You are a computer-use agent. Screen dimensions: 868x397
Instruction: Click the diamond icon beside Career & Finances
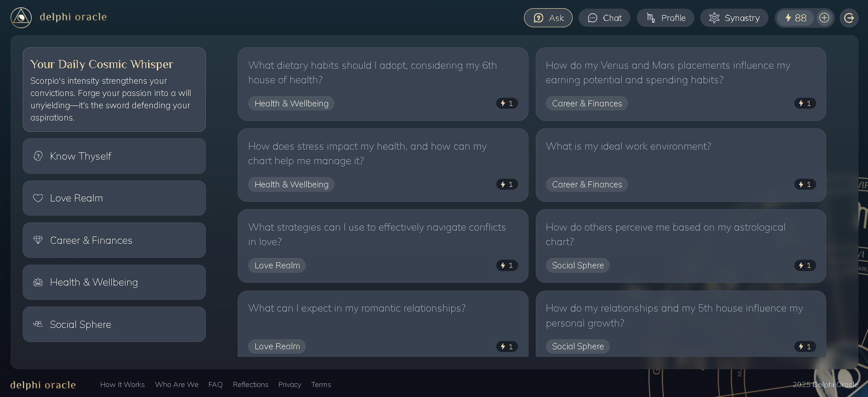point(38,240)
